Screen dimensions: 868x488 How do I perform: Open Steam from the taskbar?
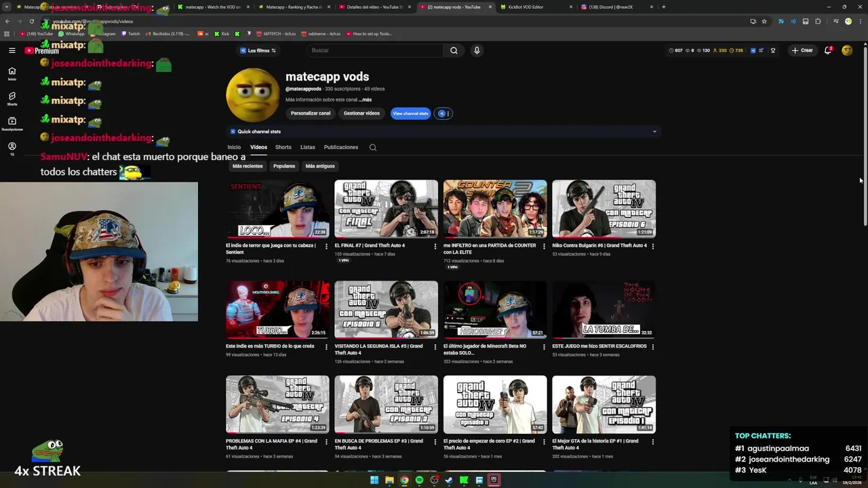(449, 480)
